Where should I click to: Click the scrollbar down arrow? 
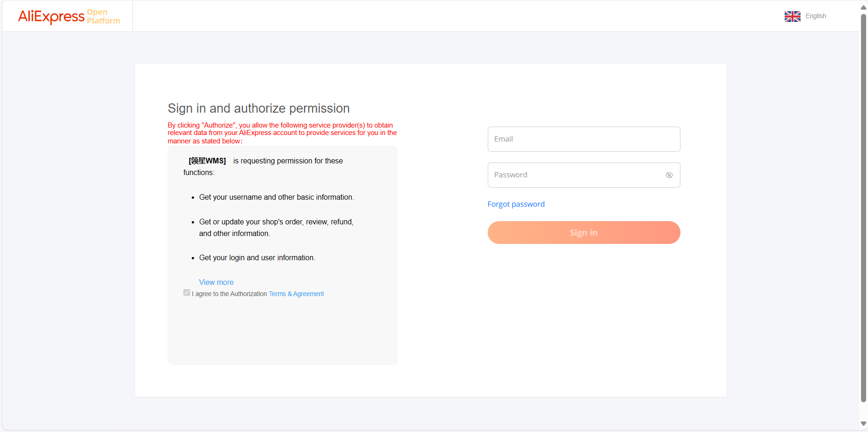click(x=863, y=424)
